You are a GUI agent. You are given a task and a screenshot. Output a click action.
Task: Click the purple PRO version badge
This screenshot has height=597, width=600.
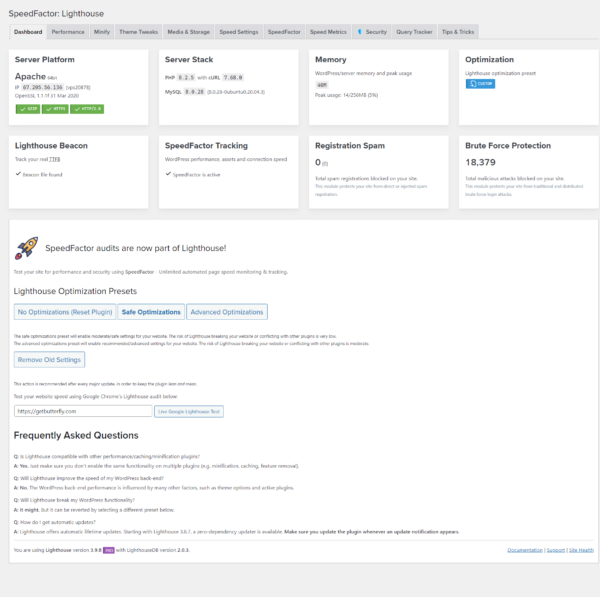(x=109, y=550)
